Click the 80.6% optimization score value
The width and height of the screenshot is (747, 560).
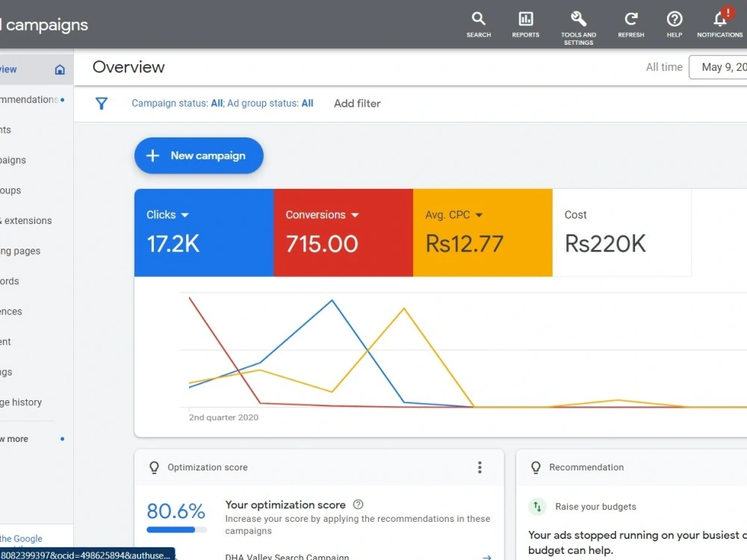(x=176, y=511)
